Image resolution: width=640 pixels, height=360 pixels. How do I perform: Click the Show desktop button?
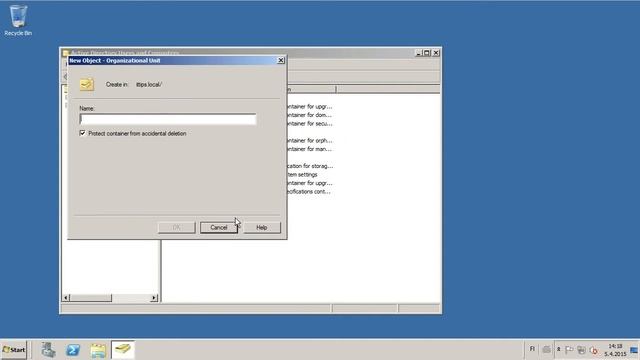point(634,350)
